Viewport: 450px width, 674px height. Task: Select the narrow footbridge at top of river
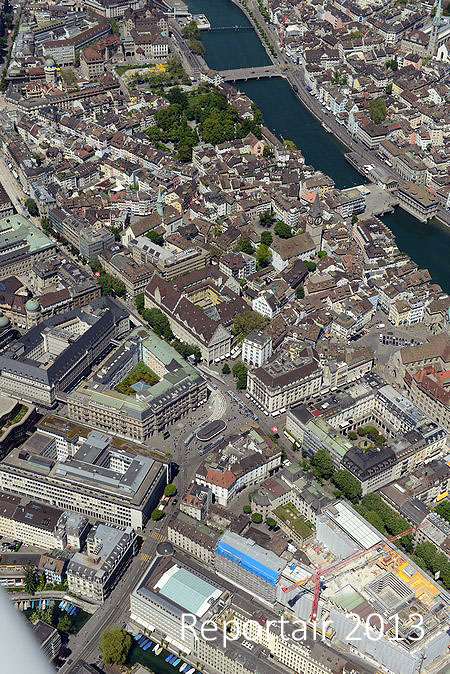231,28
